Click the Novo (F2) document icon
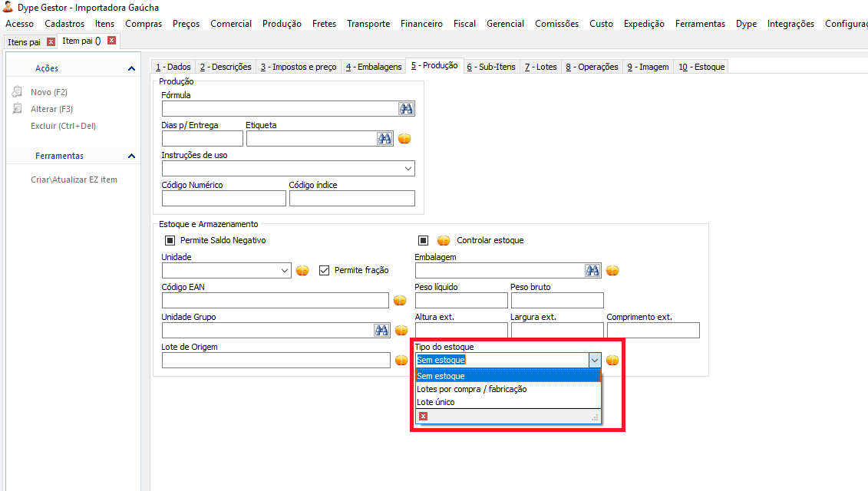This screenshot has height=491, width=868. 17,91
